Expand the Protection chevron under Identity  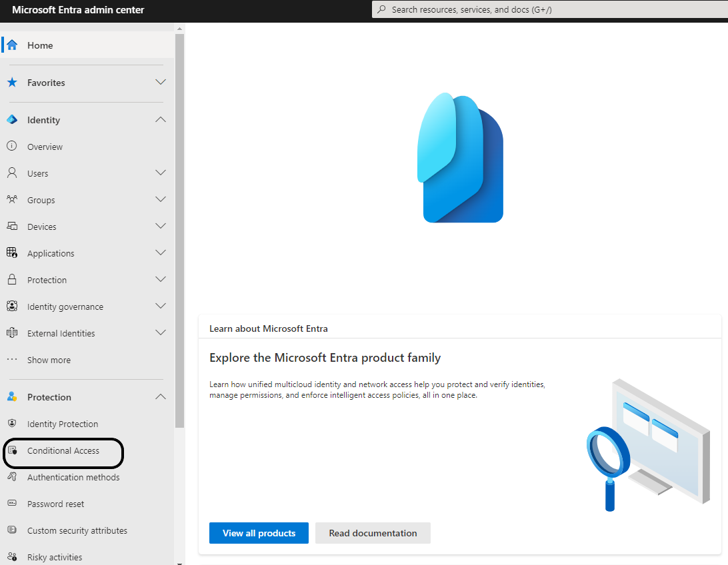(161, 279)
